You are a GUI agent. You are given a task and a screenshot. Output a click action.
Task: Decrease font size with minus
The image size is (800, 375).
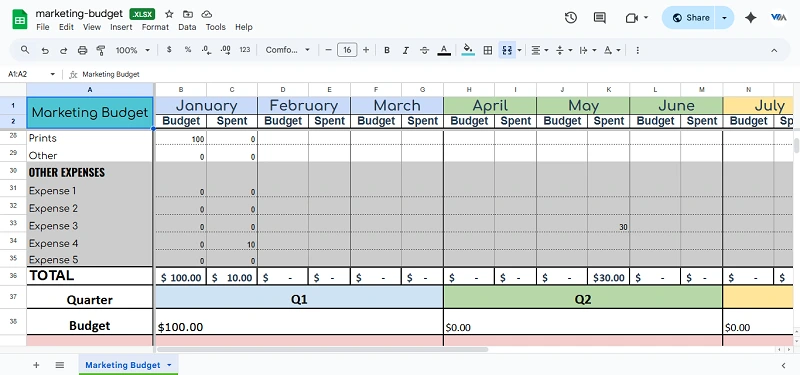coord(329,50)
